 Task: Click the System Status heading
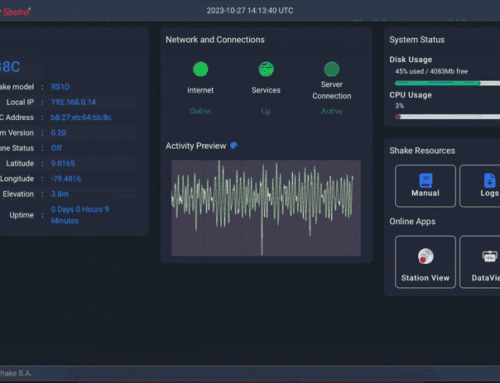click(417, 40)
